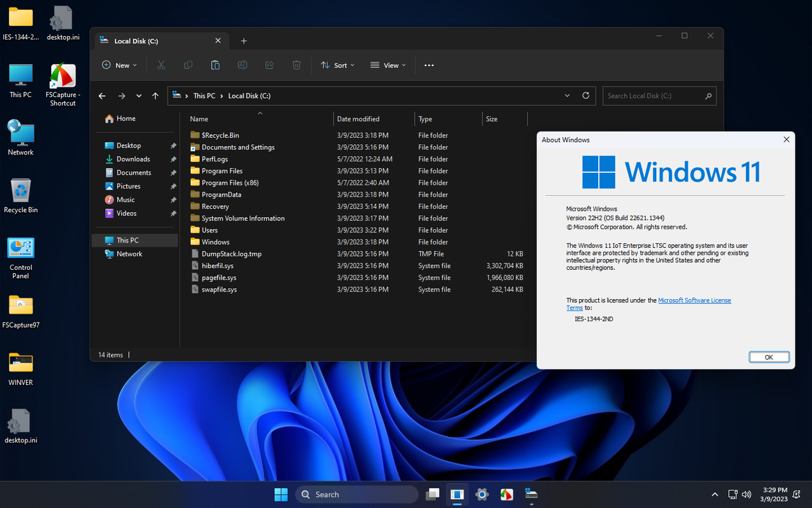The height and width of the screenshot is (508, 812).
Task: Click the Copy icon in toolbar
Action: (x=188, y=65)
